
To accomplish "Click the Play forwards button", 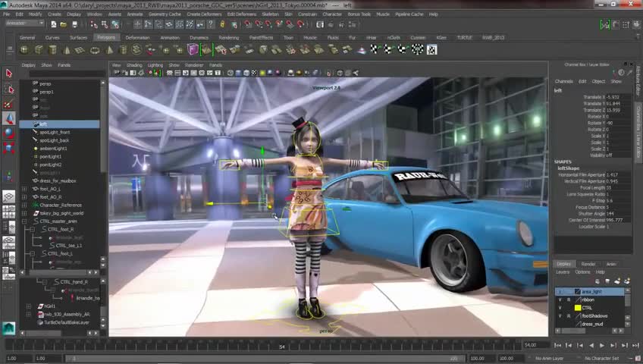I will coord(602,346).
